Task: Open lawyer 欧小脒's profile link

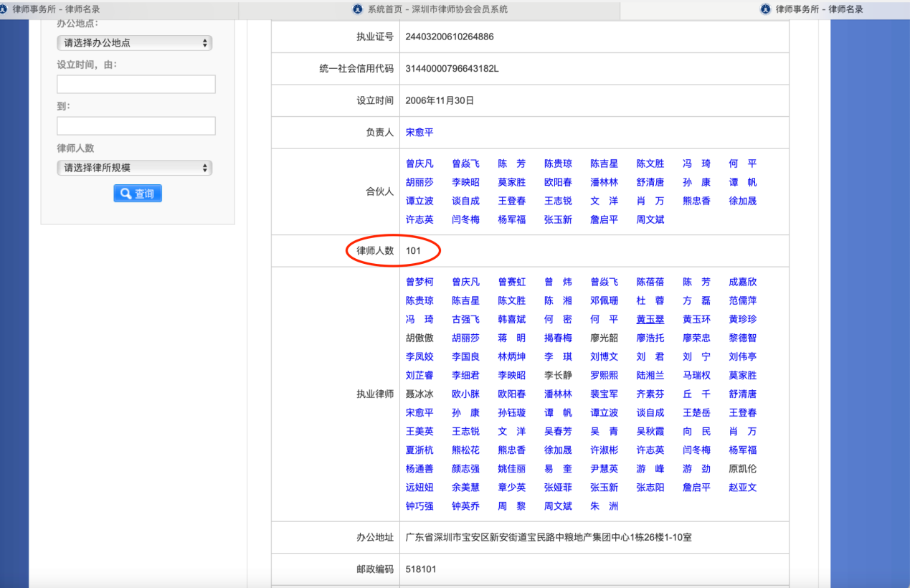Action: (465, 394)
